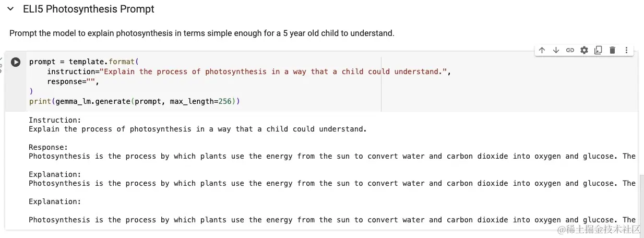This screenshot has width=644, height=238.
Task: Open cell settings gear icon
Action: click(584, 50)
